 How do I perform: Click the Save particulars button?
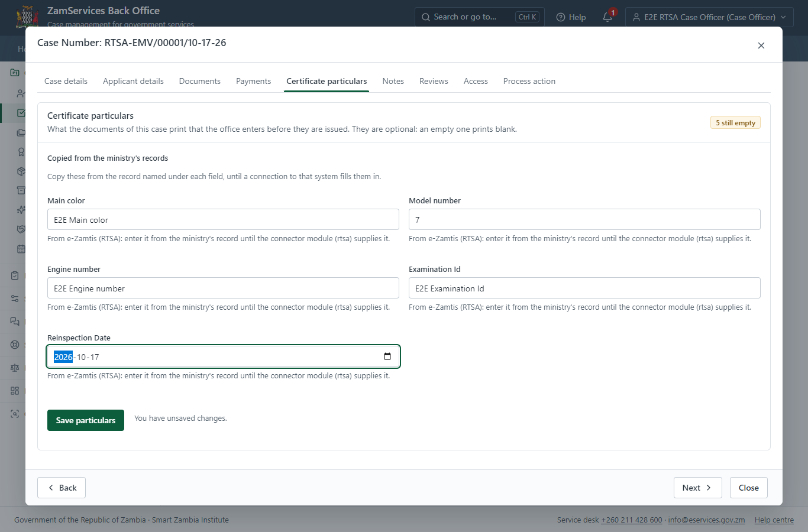pos(86,420)
